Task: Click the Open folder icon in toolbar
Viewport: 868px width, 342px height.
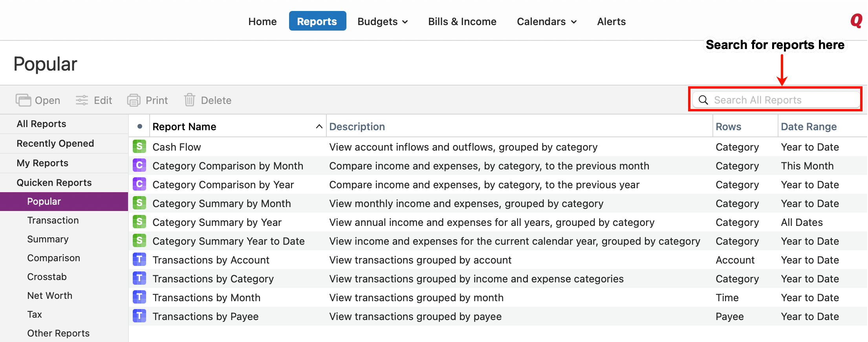Action: [23, 100]
